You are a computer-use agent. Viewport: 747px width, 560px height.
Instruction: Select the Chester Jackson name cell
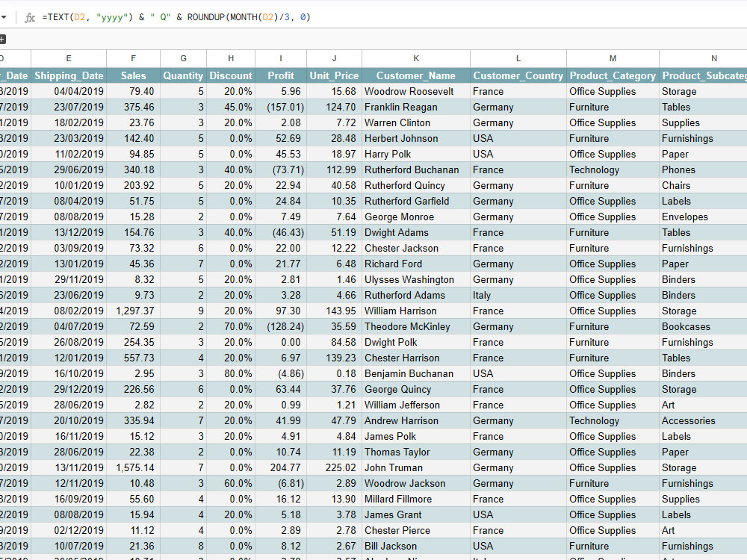tap(416, 249)
